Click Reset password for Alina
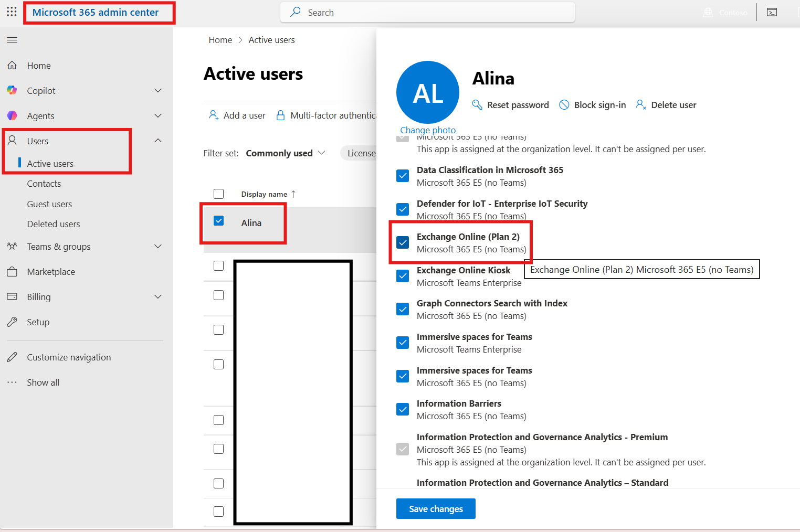This screenshot has width=800, height=532. 511,105
